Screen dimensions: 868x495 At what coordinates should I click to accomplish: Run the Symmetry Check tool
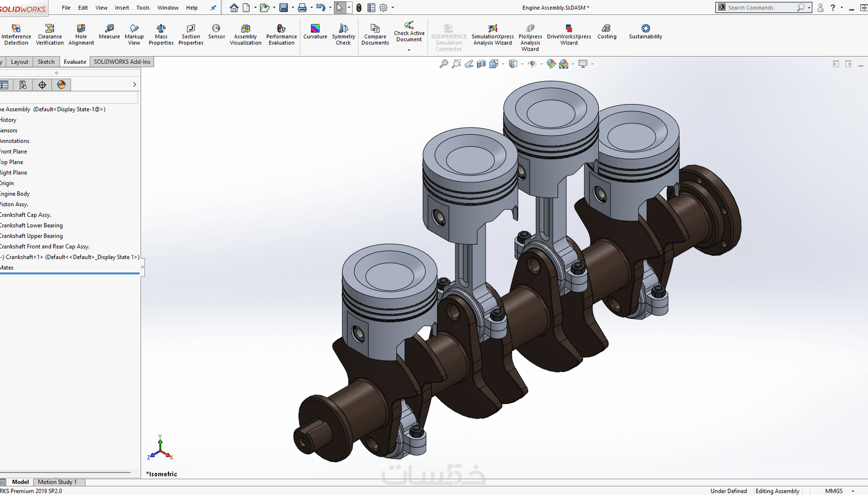pyautogui.click(x=343, y=35)
